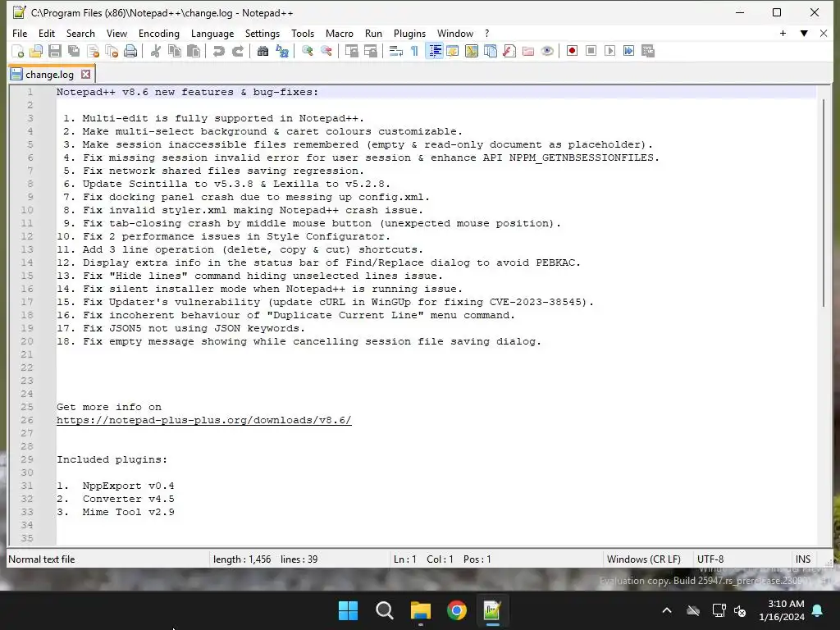Viewport: 840px width, 630px height.
Task: Open the Macro menu
Action: click(x=340, y=33)
